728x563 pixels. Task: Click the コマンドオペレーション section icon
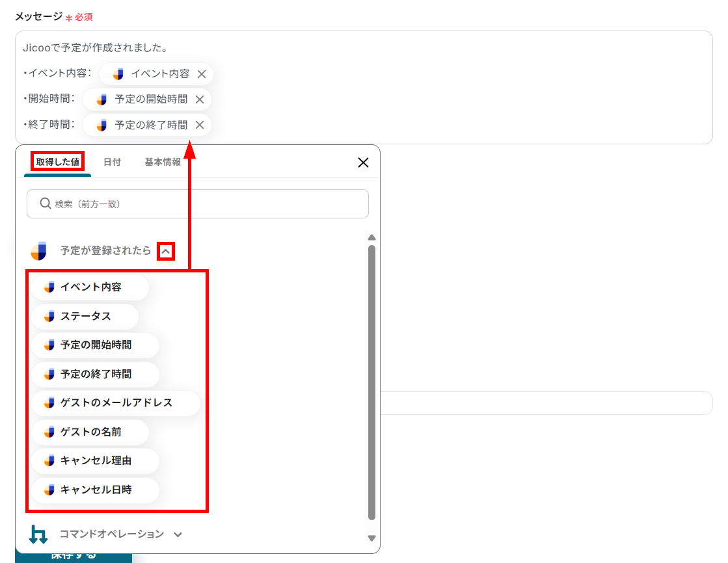(38, 534)
